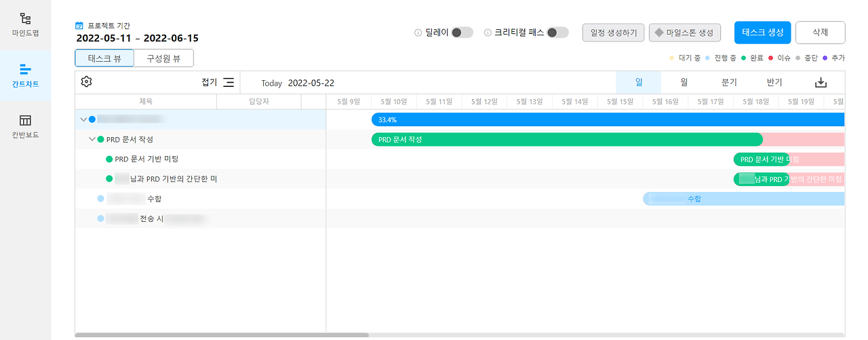Select the 월 timescale tab
868x340 pixels.
point(684,82)
